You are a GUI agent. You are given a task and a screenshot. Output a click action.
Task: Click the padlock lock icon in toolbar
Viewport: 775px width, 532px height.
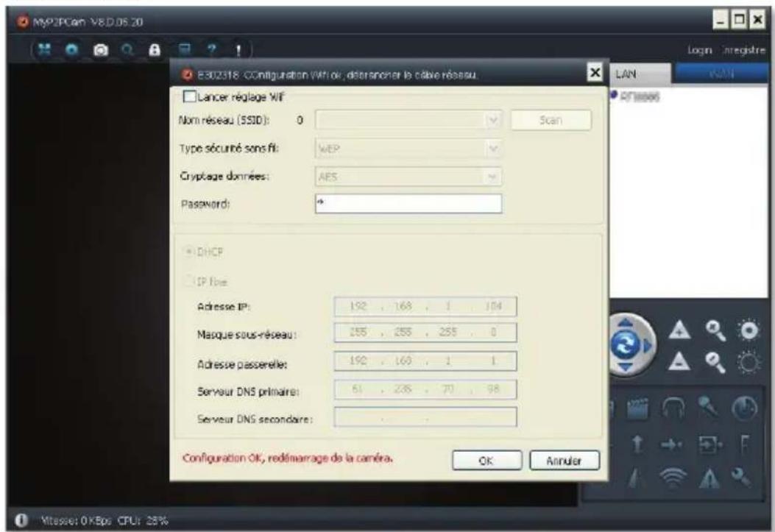coord(155,50)
